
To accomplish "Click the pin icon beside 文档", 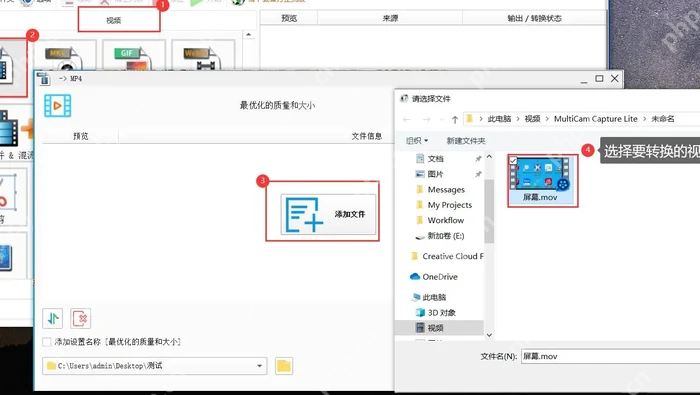I will coord(478,159).
